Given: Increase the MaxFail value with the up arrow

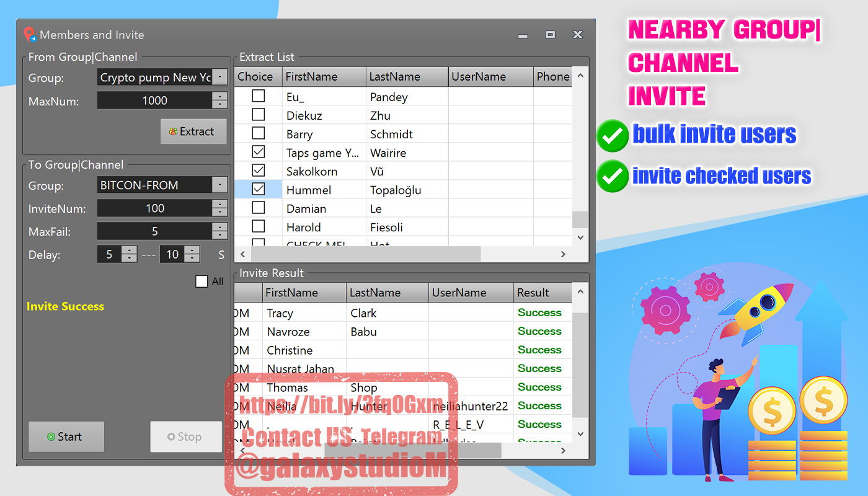Looking at the screenshot, I should point(220,227).
